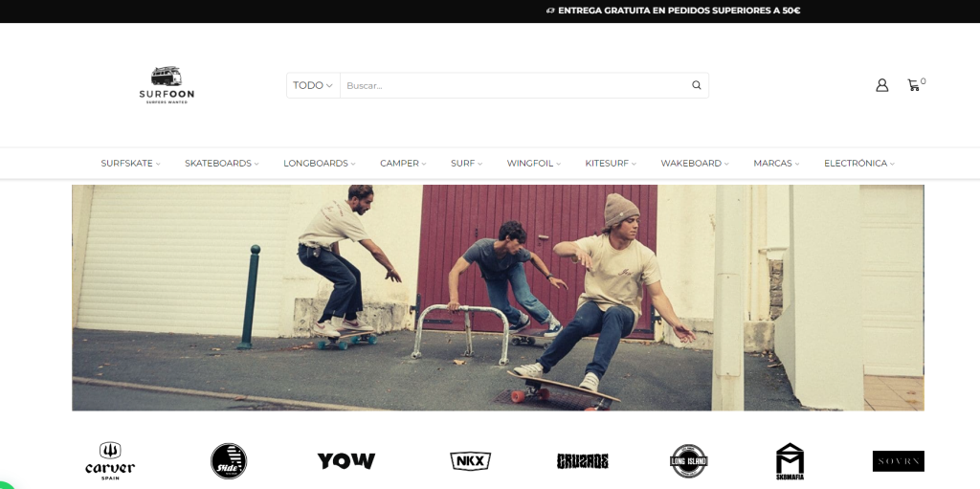Open the LONGBOARDS menu item
The height and width of the screenshot is (489, 980).
tap(320, 164)
